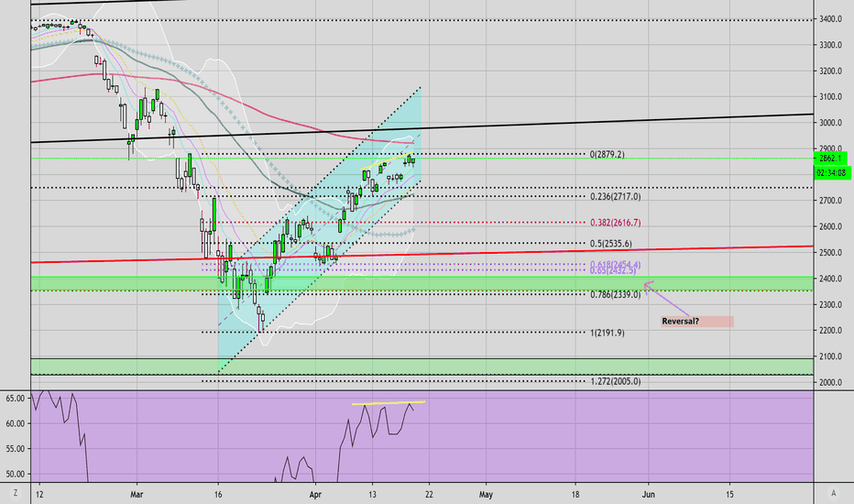854x504 pixels.
Task: Click the 2600.0 price scale label
Action: (x=830, y=226)
